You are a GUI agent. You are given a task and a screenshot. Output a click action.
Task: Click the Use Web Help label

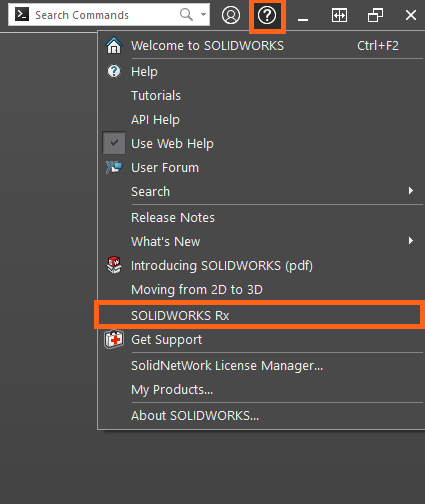(x=172, y=144)
